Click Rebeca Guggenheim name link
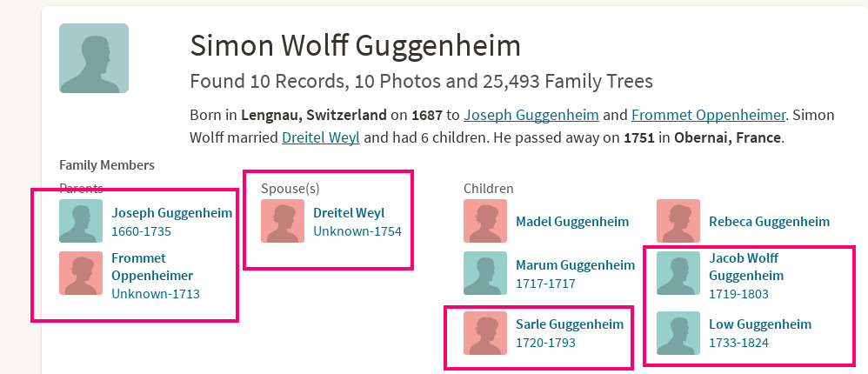This screenshot has height=374, width=868. tap(769, 221)
